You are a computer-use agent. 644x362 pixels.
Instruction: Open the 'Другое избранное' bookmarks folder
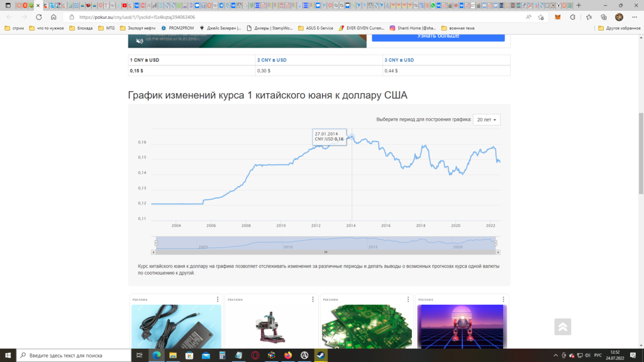click(x=619, y=28)
